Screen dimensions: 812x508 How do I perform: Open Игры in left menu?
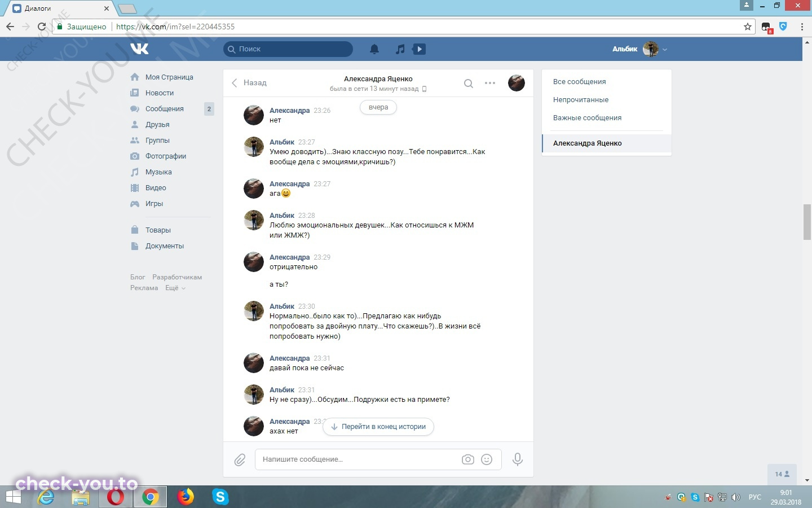(x=154, y=204)
